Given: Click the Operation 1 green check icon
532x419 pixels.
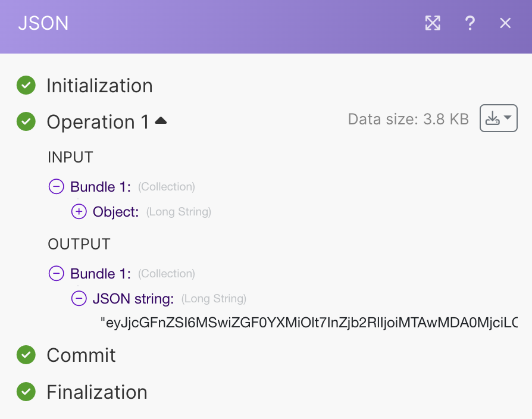Looking at the screenshot, I should click(26, 122).
